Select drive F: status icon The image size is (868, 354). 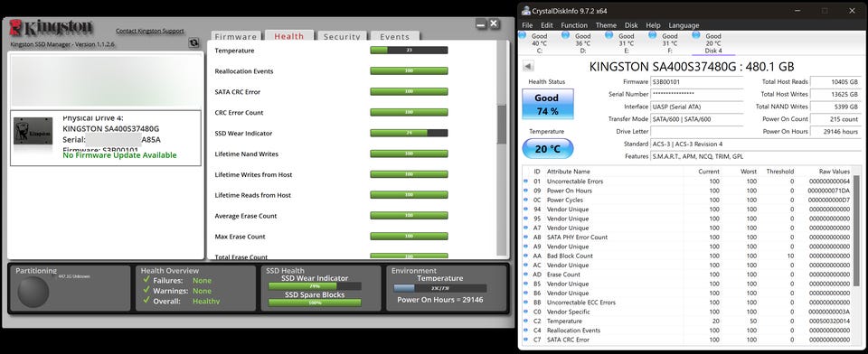[x=653, y=36]
